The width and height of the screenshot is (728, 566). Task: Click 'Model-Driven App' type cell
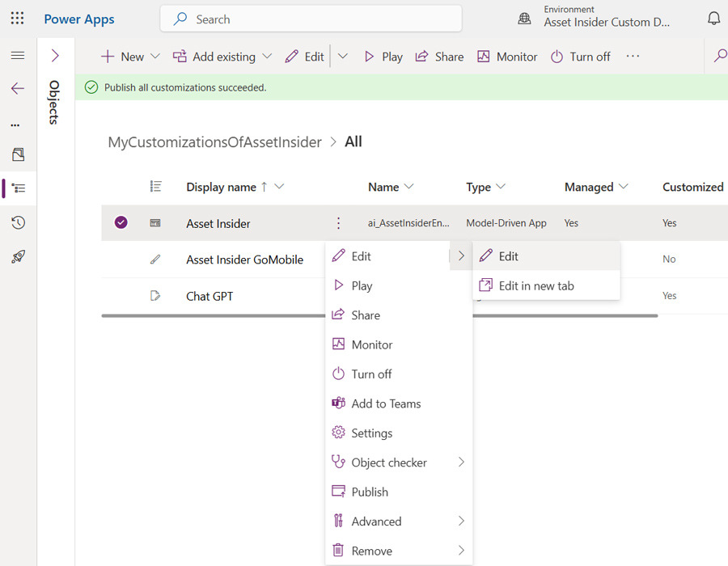click(506, 223)
